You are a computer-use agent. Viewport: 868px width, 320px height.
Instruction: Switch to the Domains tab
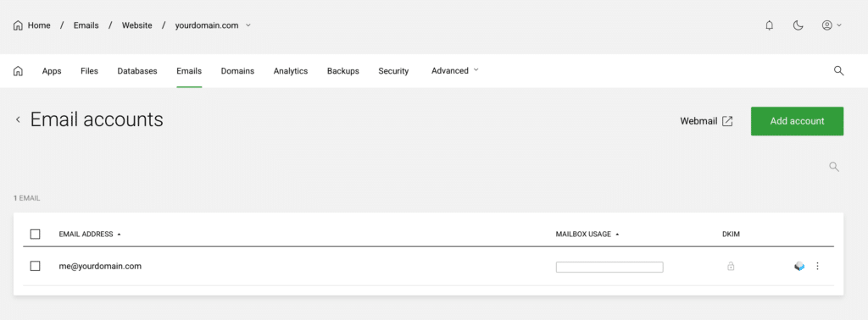[x=237, y=71]
